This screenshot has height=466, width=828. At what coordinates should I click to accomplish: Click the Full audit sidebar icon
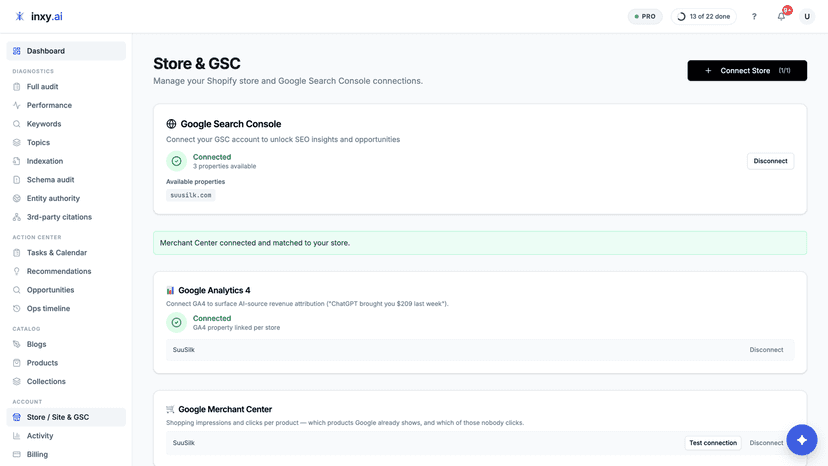tap(17, 87)
